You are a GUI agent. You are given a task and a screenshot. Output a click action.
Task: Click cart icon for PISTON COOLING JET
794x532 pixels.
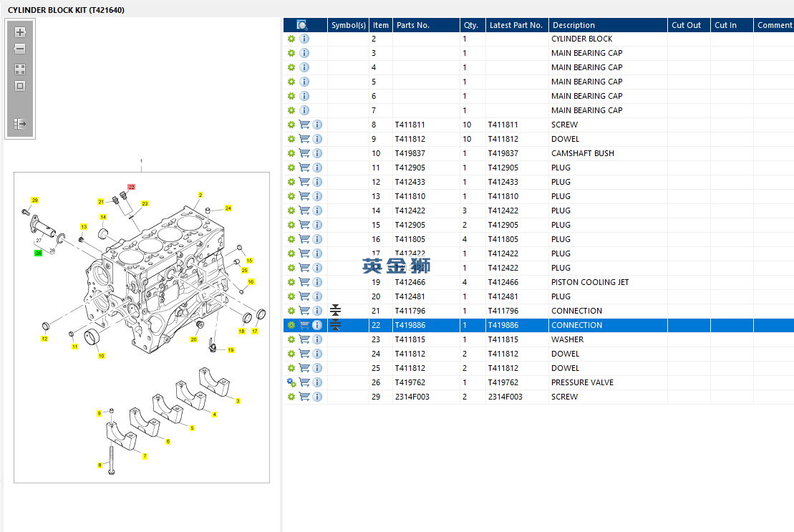[304, 282]
